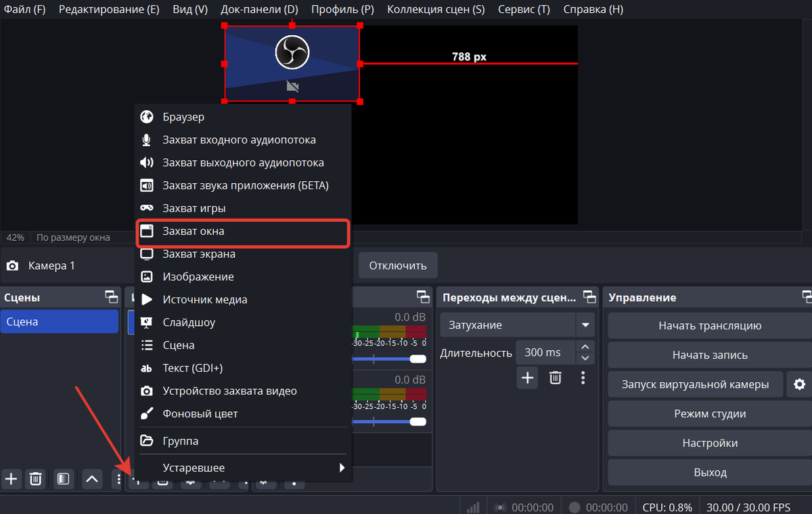The height and width of the screenshot is (514, 812).
Task: Add a new scene with the plus icon
Action: click(x=12, y=480)
